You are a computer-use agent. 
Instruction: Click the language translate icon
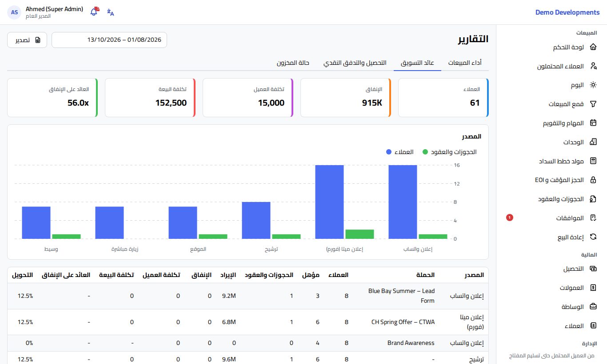111,12
